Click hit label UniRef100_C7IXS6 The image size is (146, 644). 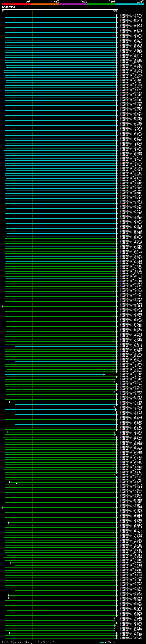[x=131, y=65]
